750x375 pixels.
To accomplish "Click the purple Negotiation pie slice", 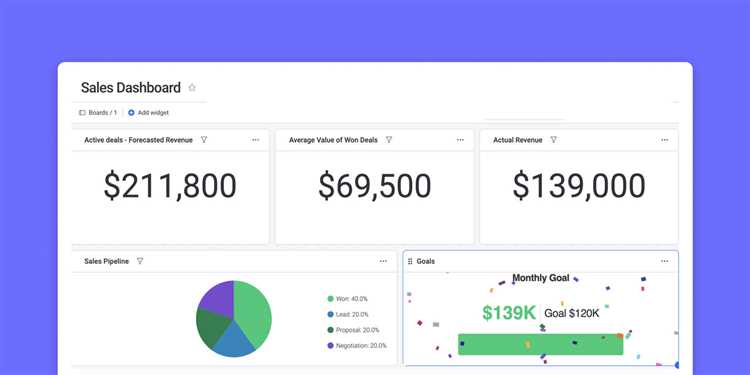I will point(219,299).
